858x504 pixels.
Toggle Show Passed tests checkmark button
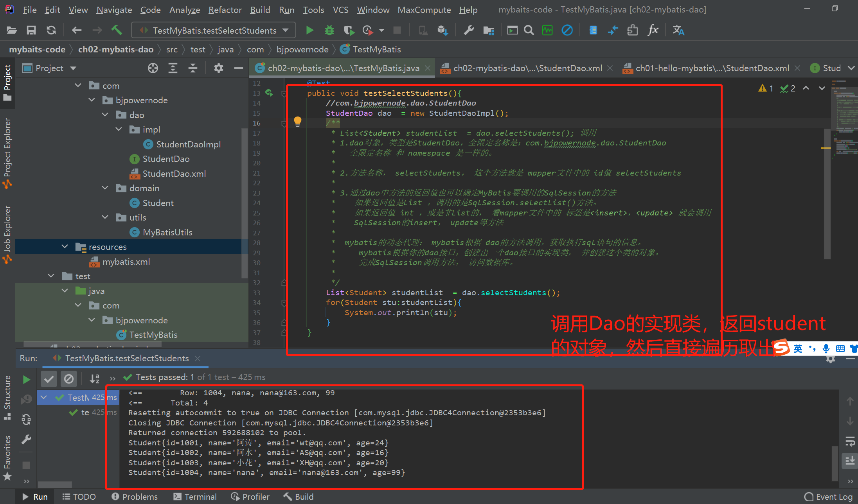49,378
